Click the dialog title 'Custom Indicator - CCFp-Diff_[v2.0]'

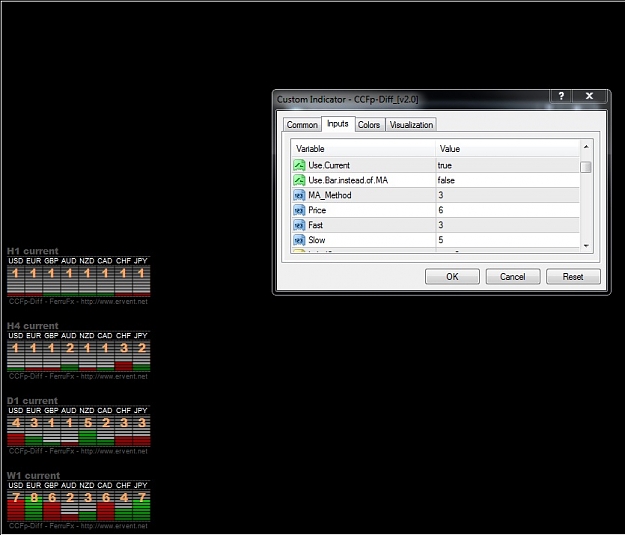tap(348, 99)
